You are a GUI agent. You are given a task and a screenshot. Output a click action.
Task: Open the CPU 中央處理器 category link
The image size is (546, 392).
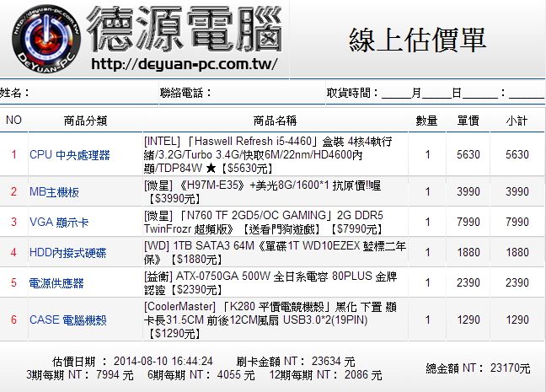tap(70, 155)
